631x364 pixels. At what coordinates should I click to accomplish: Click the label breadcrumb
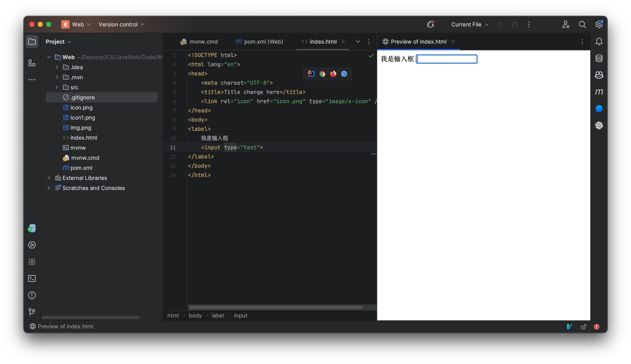click(218, 316)
